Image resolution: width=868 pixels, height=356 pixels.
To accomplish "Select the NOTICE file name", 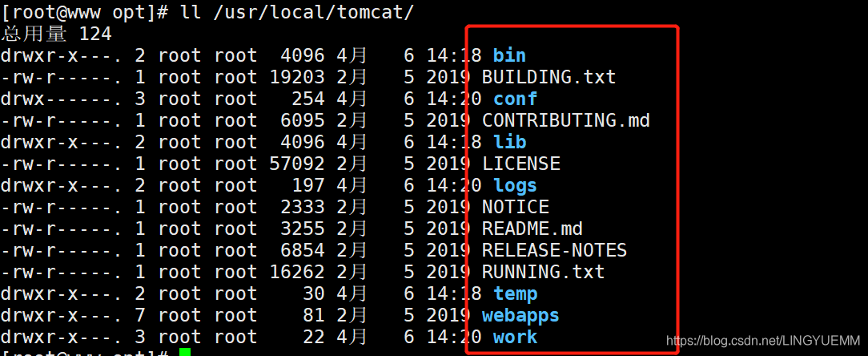I will pos(516,207).
